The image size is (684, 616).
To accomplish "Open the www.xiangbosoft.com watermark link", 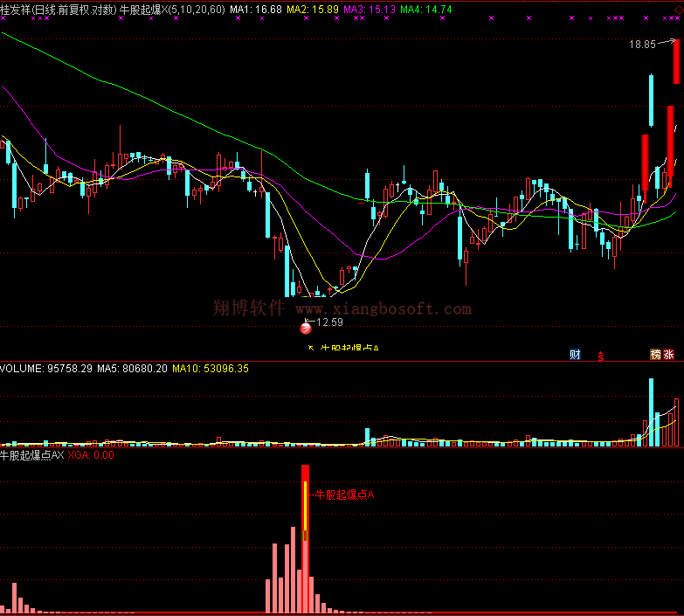I will pos(383,308).
